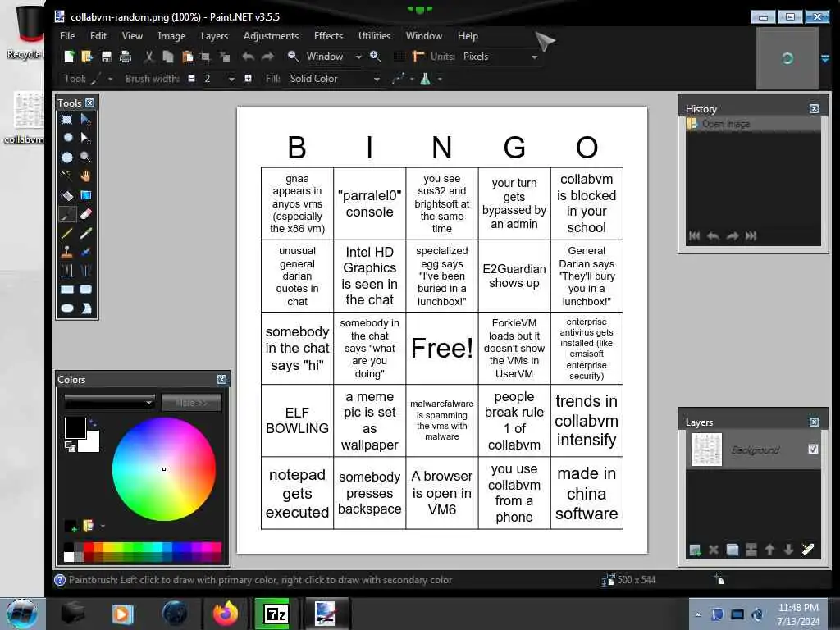The height and width of the screenshot is (630, 840).
Task: Close the Colors panel
Action: [221, 379]
